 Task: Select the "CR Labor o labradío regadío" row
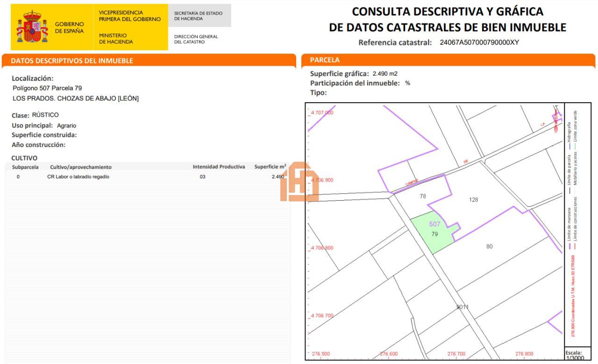click(78, 177)
